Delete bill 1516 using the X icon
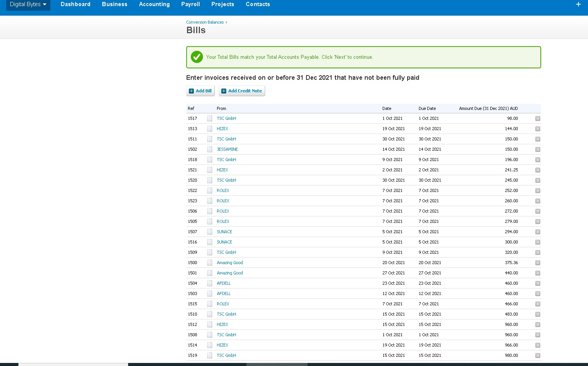The height and width of the screenshot is (366, 588). click(538, 242)
